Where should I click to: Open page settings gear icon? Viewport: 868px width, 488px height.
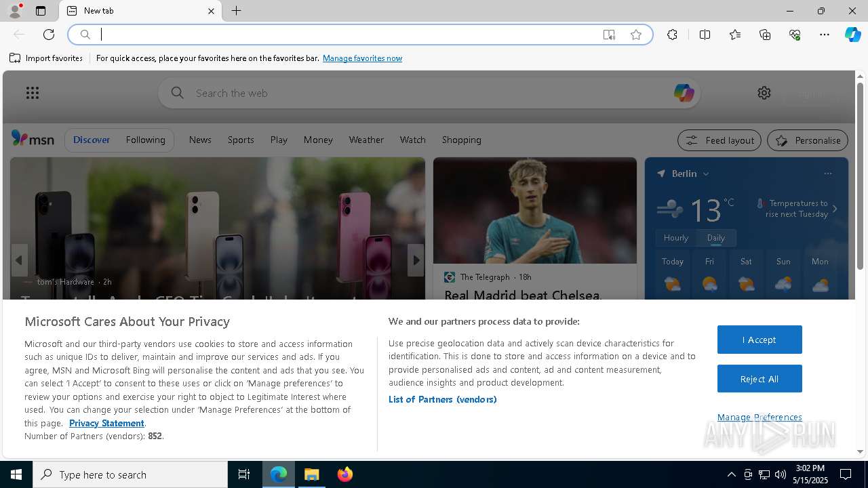[x=764, y=93]
